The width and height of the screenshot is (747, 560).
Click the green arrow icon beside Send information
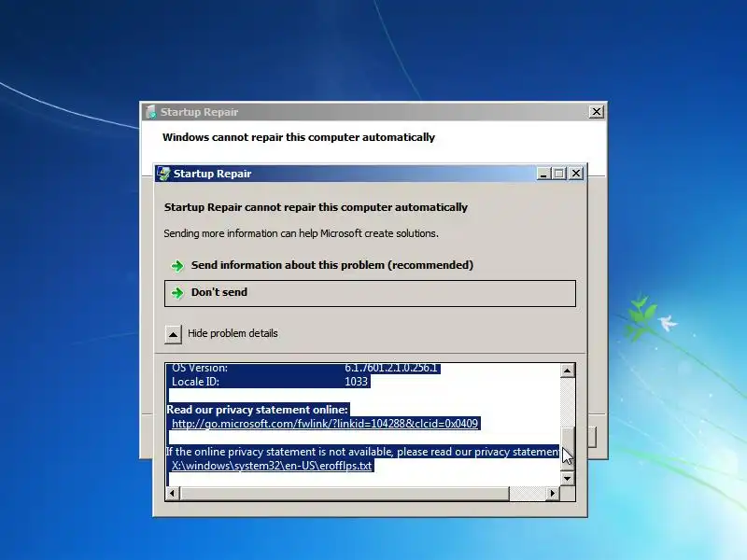[x=177, y=265]
